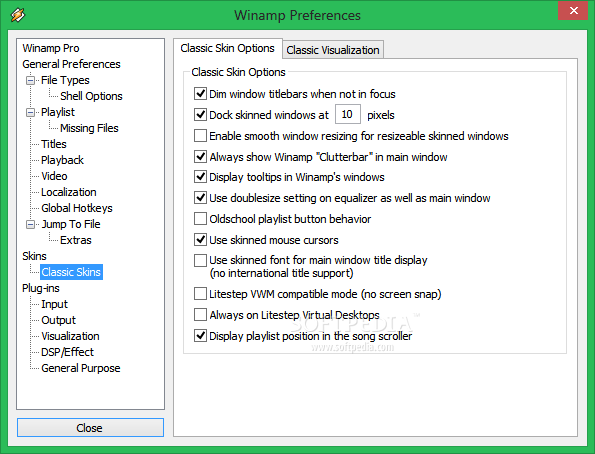Viewport: 595px width, 454px height.
Task: Open the Visualization plug-ins page
Action: [x=70, y=336]
